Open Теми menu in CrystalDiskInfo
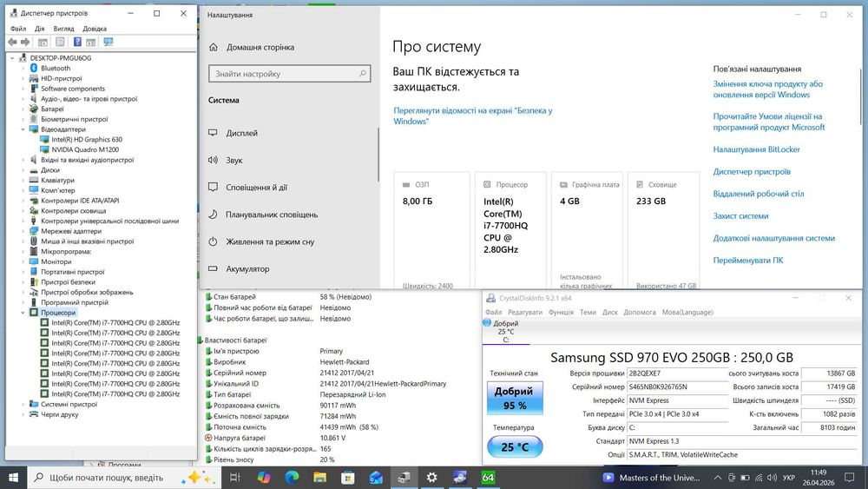Image resolution: width=868 pixels, height=489 pixels. (588, 313)
